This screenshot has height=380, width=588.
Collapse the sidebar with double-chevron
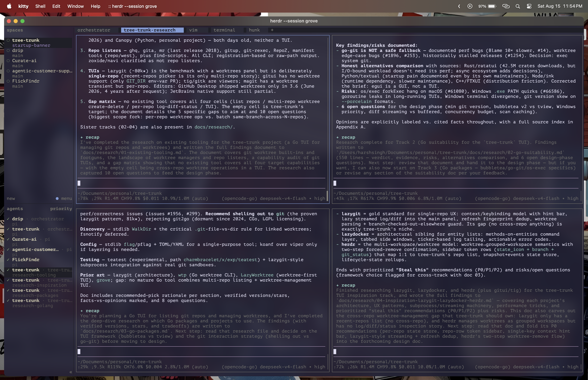(71, 372)
